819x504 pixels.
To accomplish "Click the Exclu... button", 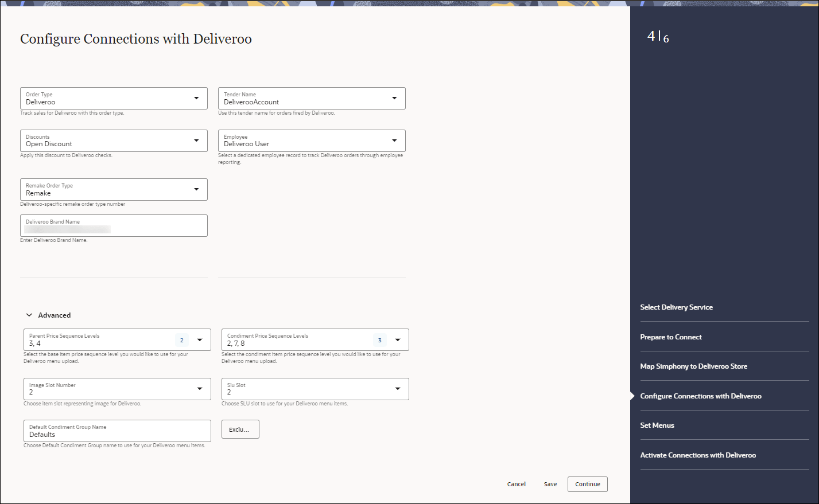I will tap(240, 429).
